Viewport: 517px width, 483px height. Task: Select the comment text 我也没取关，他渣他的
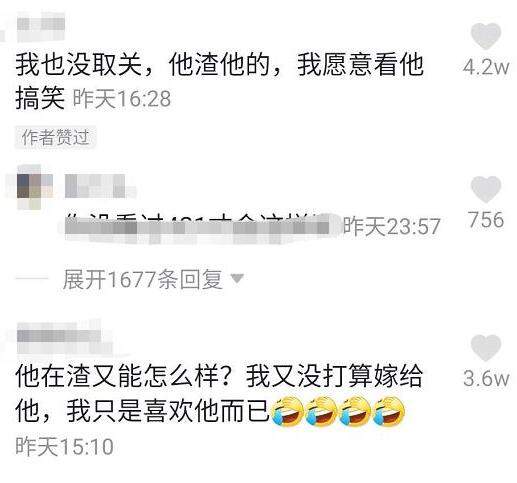pyautogui.click(x=142, y=64)
